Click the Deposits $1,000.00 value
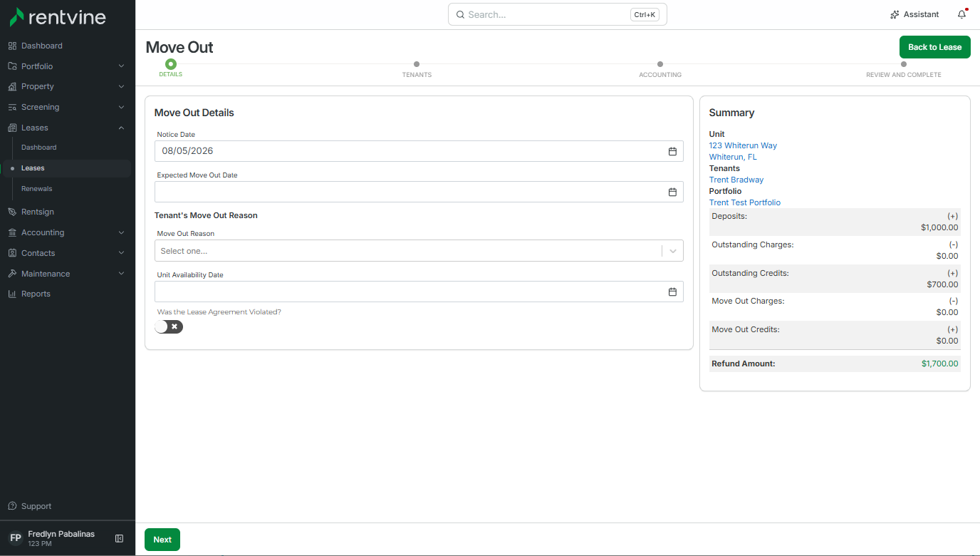 [x=940, y=227]
